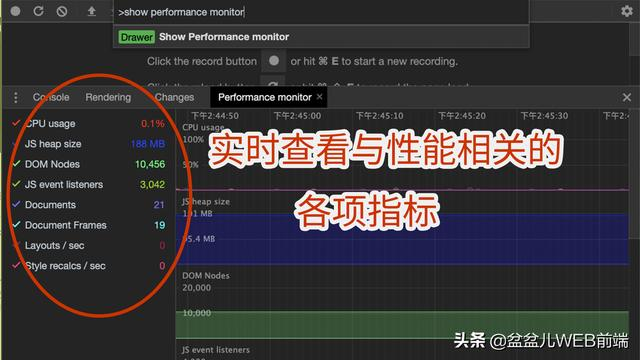Click the command menu input field
This screenshot has width=640, height=360.
(x=321, y=12)
